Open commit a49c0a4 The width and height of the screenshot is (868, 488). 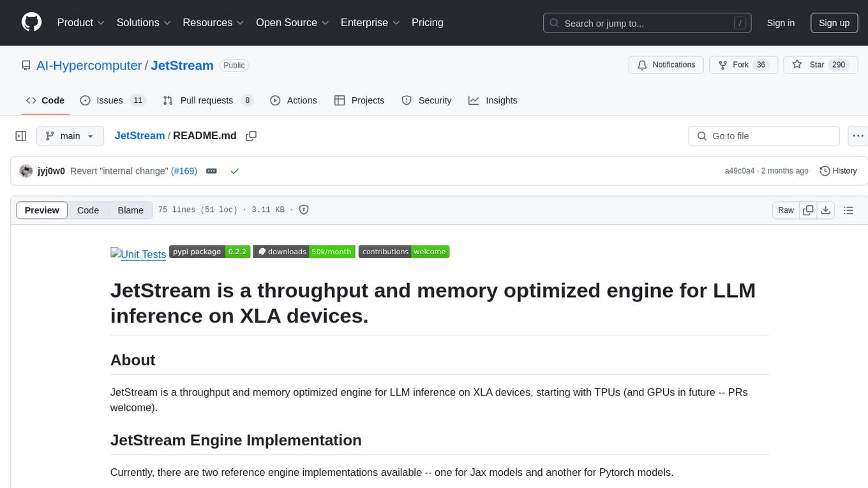pos(740,171)
